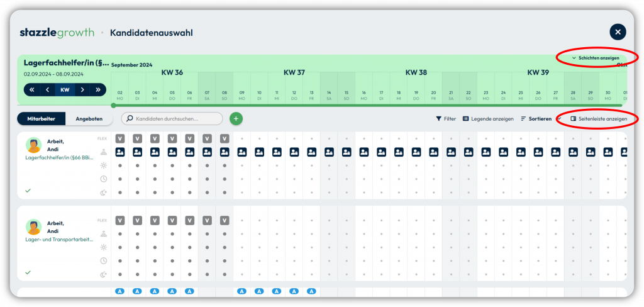Toggle the pyramid-row dot on 05 DO for Lager- und Transportarbeit

point(172,234)
